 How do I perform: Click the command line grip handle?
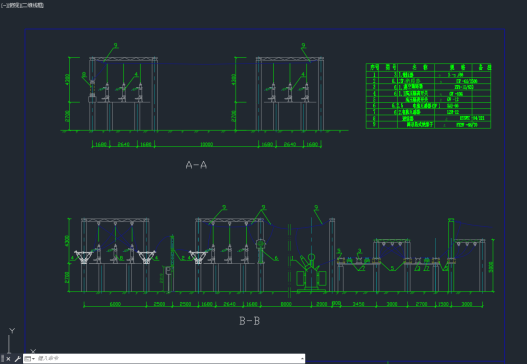click(x=3, y=359)
